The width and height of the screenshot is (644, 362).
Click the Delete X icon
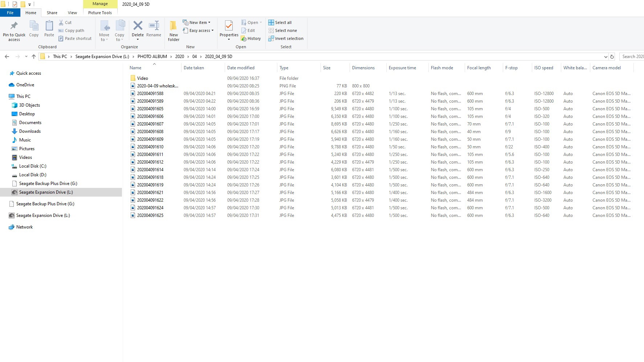[138, 25]
